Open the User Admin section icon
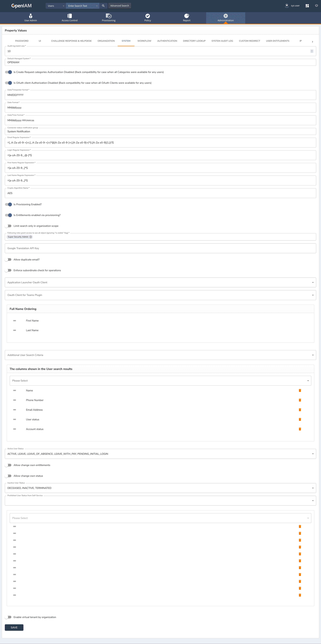The height and width of the screenshot is (644, 321). [x=31, y=16]
